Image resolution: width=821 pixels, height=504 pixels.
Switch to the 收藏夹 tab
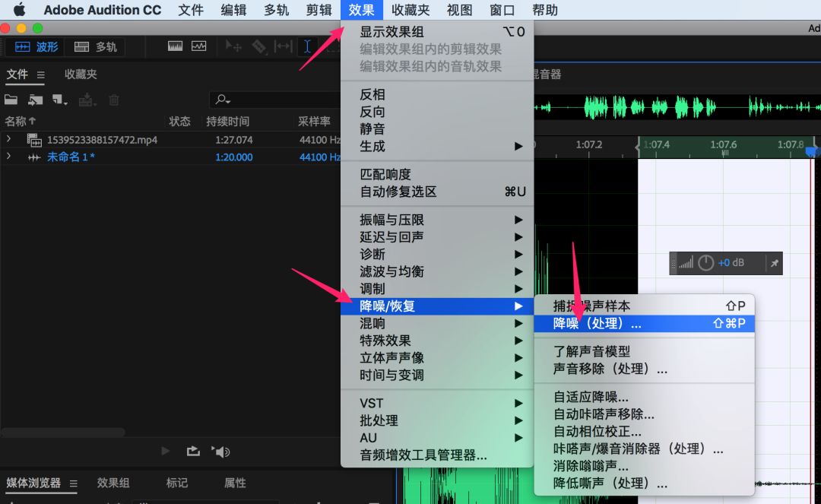coord(80,74)
